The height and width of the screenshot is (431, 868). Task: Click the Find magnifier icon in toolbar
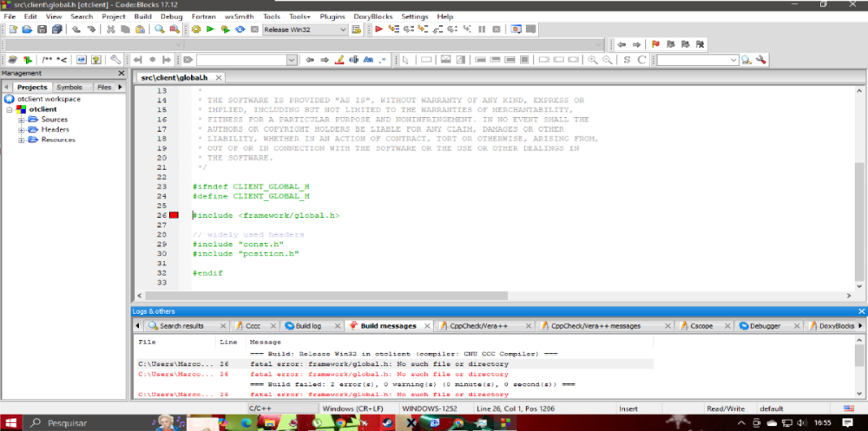[161, 29]
